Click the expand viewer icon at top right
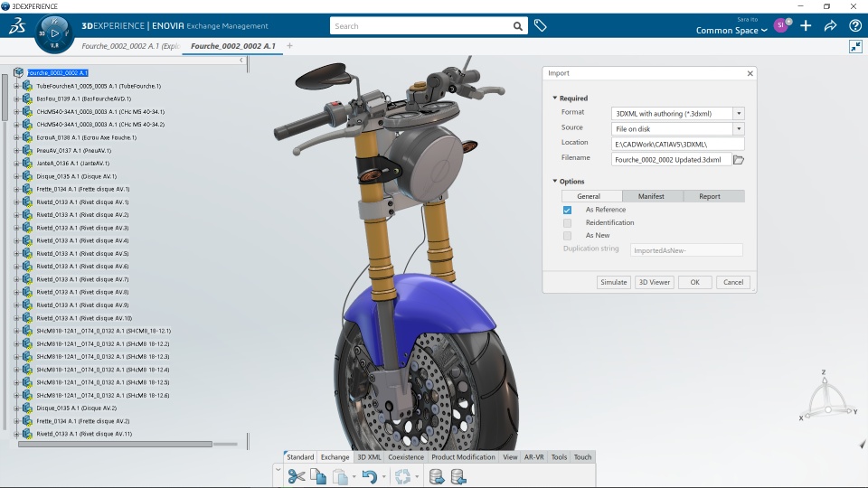Viewport: 868px width, 488px height. 855,46
